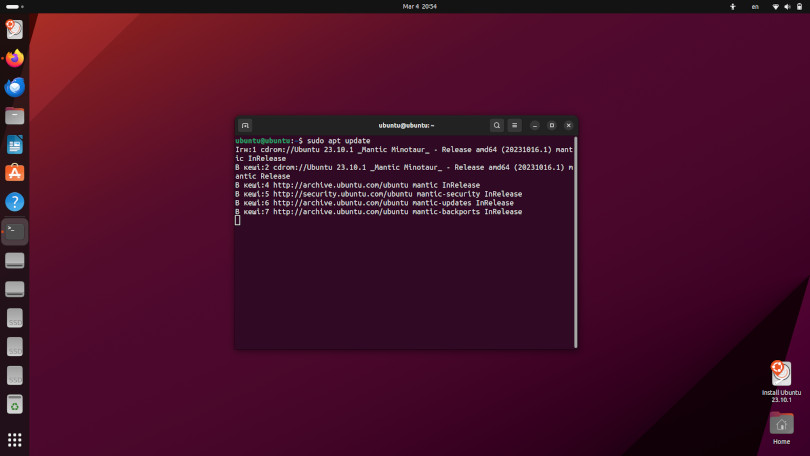The image size is (810, 456).
Task: Open the Install Ubuntu dock icon
Action: 14,29
